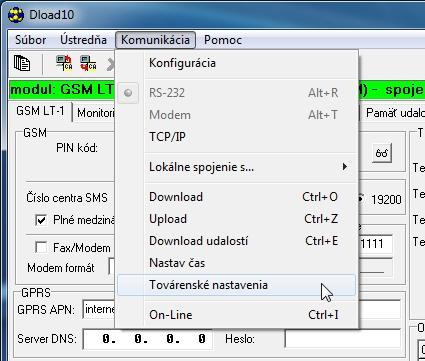Click the glasses show-PIN button

[x=381, y=153]
